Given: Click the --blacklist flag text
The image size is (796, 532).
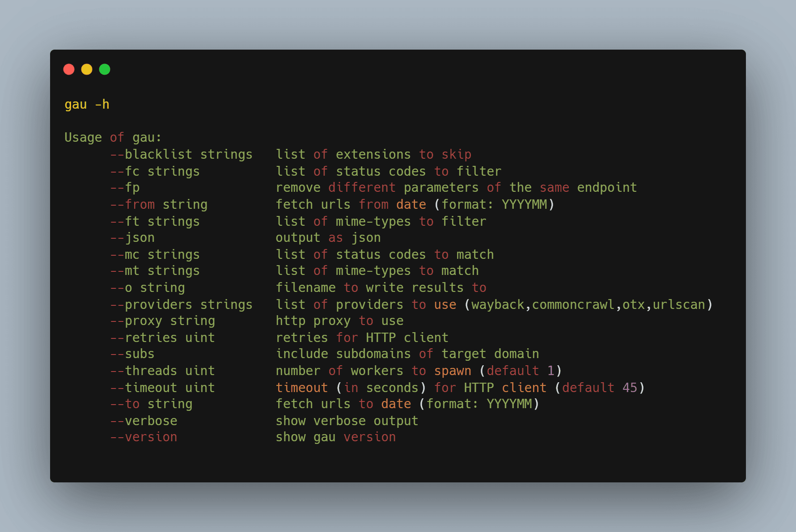Looking at the screenshot, I should 151,155.
